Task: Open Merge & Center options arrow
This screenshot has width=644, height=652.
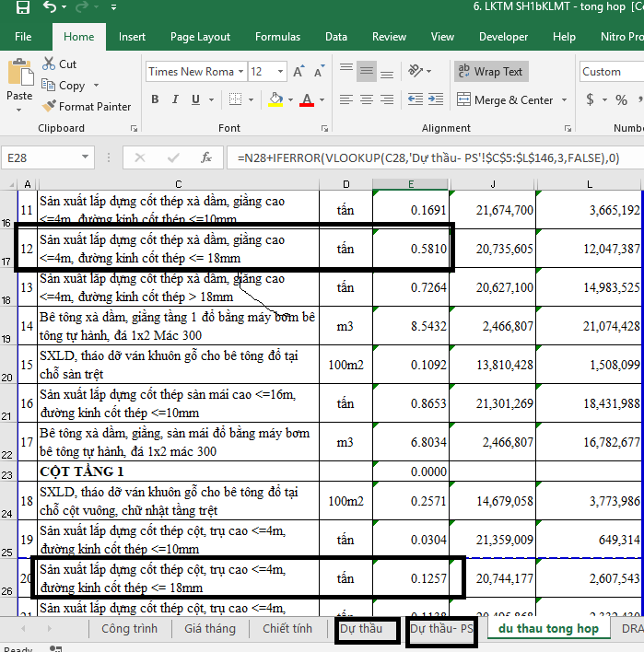Action: pyautogui.click(x=564, y=99)
